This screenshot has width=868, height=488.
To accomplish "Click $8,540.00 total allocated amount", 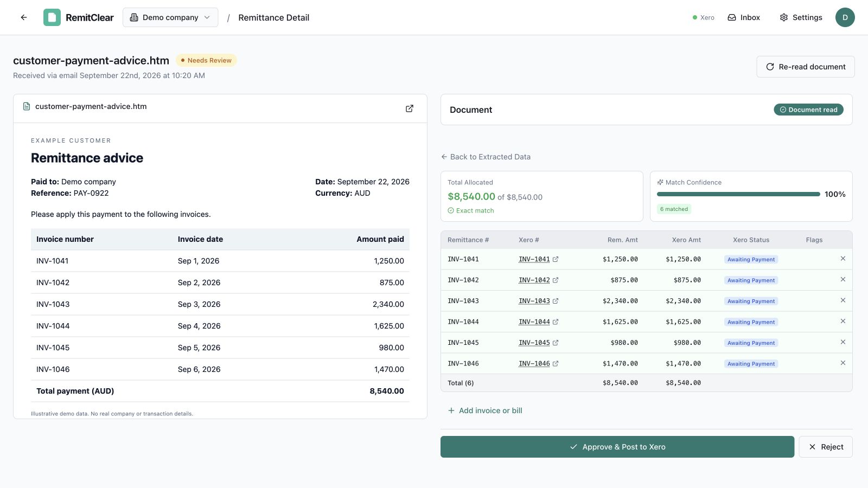I will click(x=471, y=196).
